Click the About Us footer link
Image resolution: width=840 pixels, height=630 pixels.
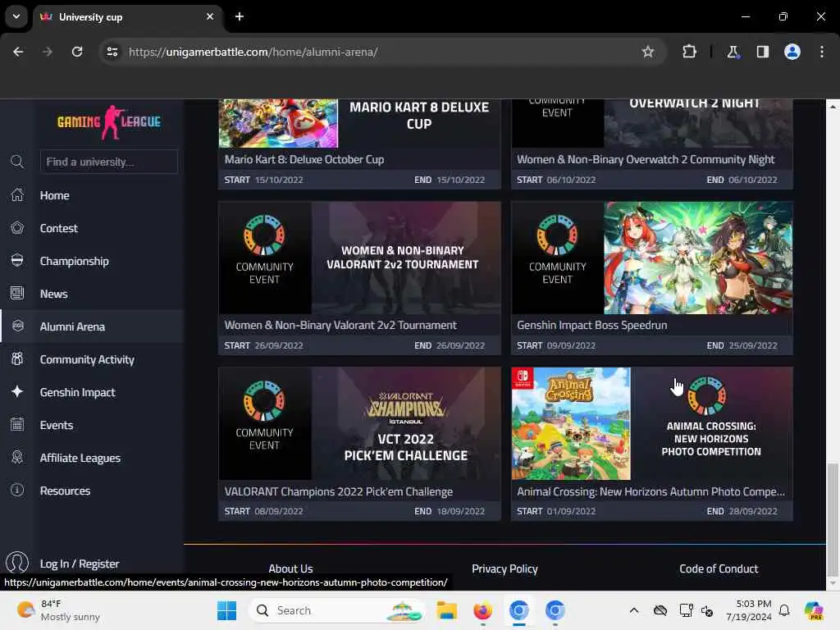click(290, 568)
